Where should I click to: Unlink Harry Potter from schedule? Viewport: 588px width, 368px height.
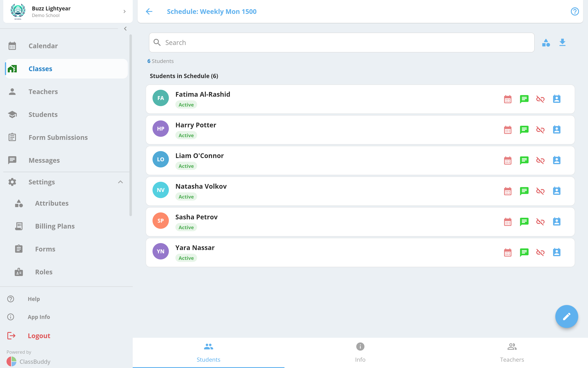tap(540, 130)
